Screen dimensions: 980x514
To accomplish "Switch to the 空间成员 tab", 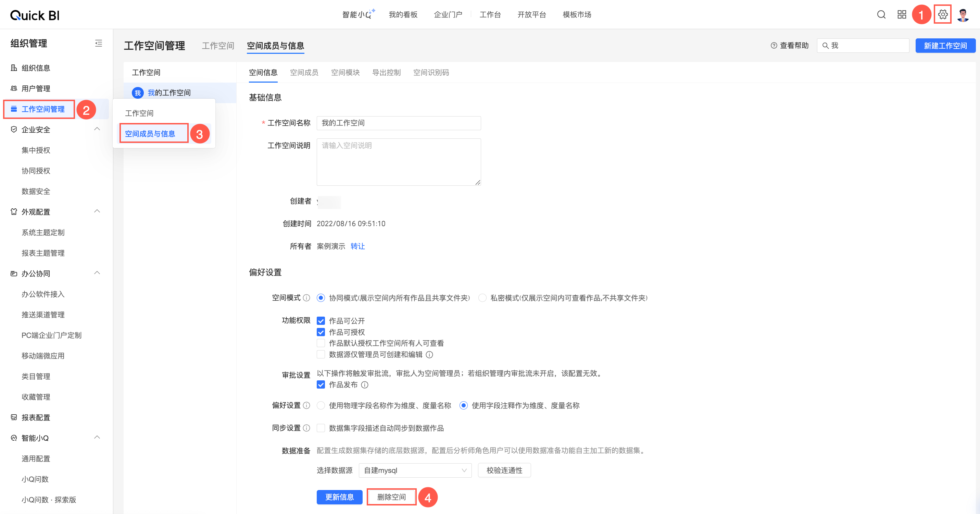I will pos(304,72).
